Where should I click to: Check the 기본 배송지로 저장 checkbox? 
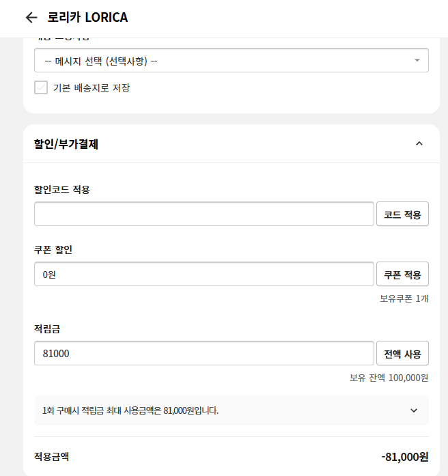pyautogui.click(x=41, y=87)
